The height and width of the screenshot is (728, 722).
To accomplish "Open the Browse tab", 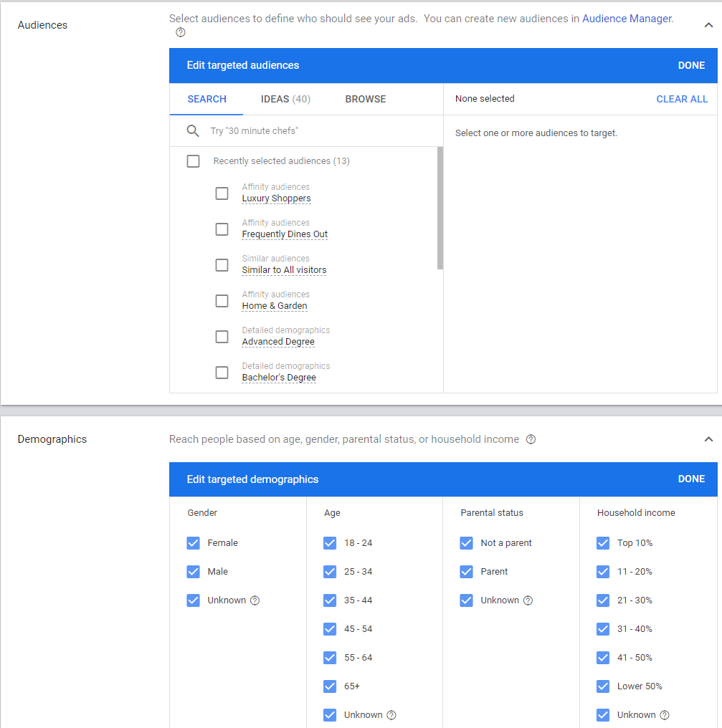I will tap(366, 99).
